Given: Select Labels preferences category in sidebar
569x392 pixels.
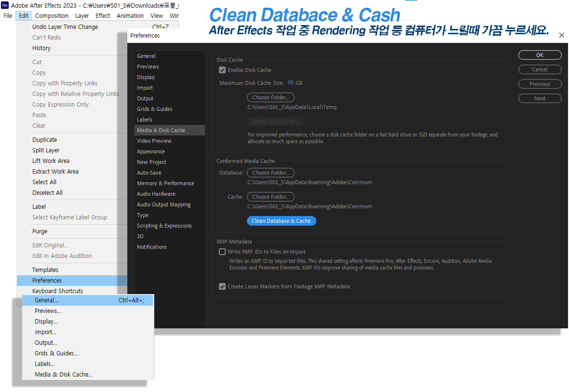Looking at the screenshot, I should tap(169, 120).
